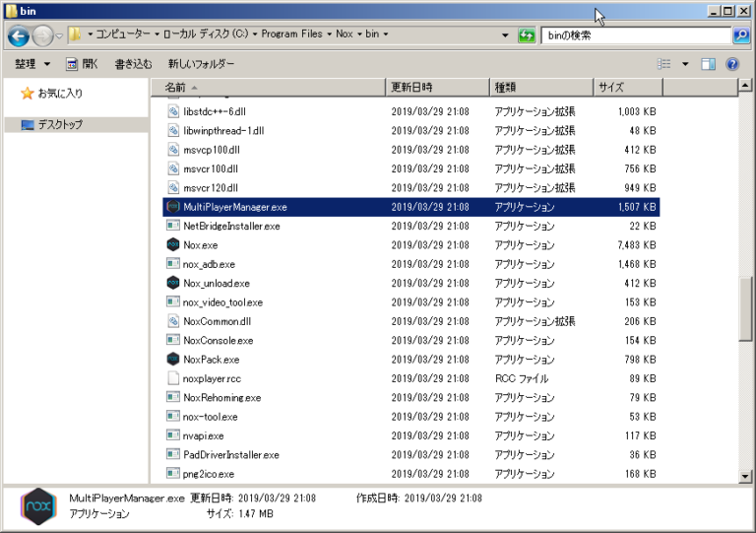Toggle the preview pane icon

pyautogui.click(x=708, y=64)
